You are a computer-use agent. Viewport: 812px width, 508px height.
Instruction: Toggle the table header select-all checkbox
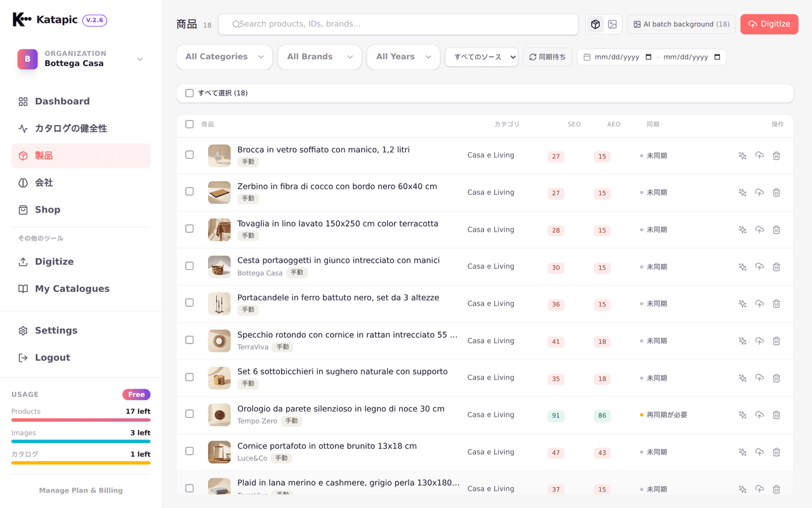tap(189, 124)
